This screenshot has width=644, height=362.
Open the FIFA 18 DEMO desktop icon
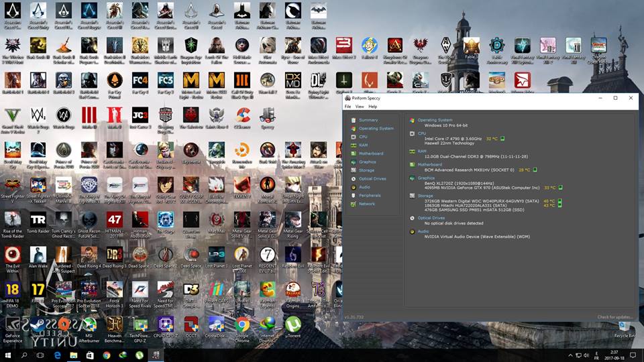tap(13, 294)
